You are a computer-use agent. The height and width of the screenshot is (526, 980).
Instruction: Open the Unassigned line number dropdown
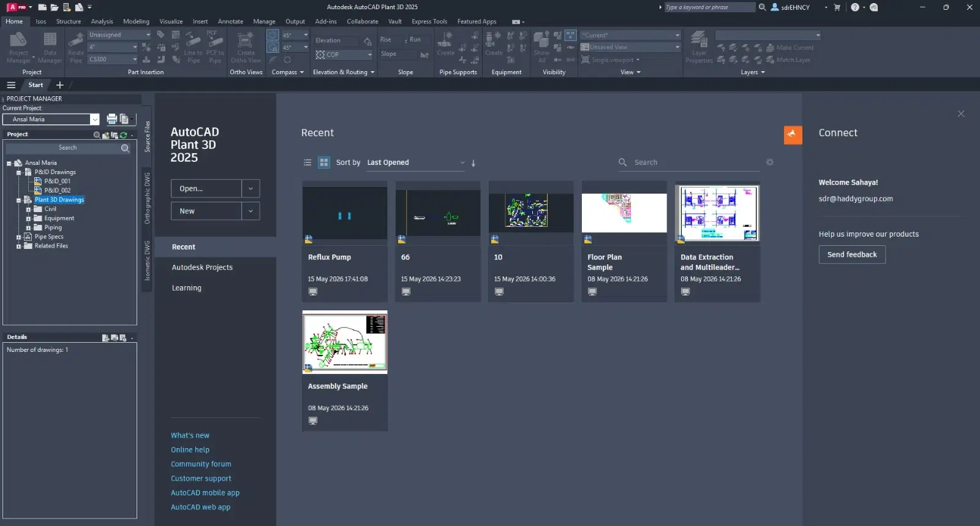click(119, 35)
